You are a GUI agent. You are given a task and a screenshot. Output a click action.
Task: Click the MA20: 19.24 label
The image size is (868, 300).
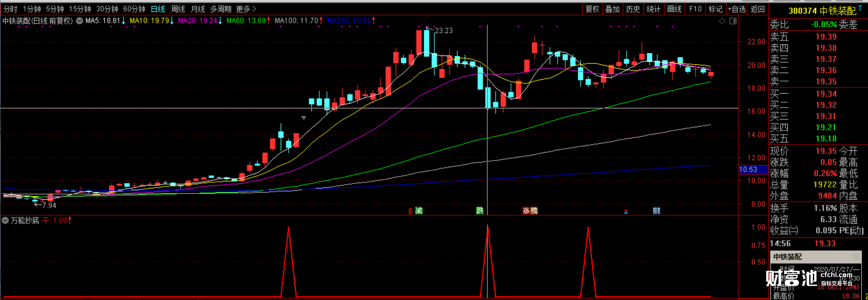click(200, 21)
